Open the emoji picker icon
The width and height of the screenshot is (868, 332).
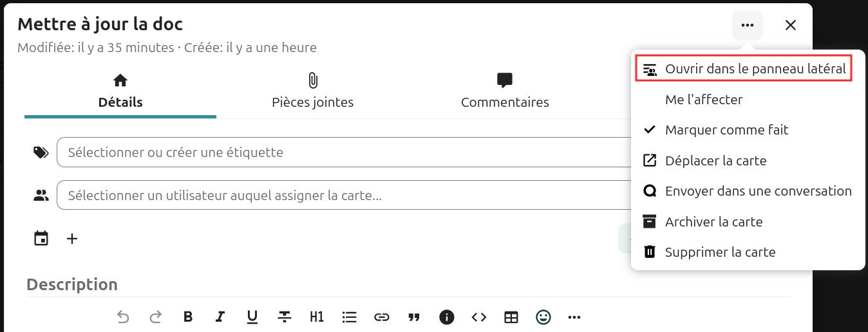point(543,317)
